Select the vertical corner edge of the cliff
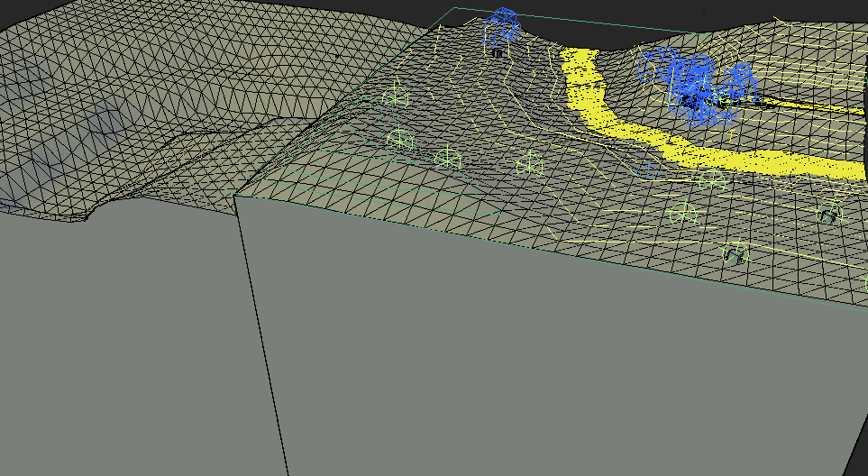 tap(261, 334)
